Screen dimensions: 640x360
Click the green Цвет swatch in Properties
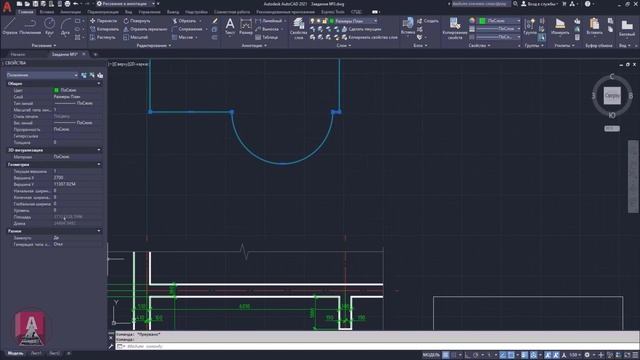coord(56,90)
